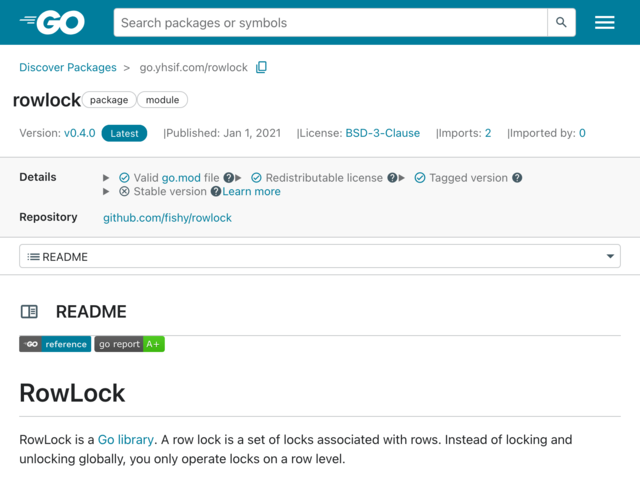Expand the Stable version disclosure triangle
Image resolution: width=640 pixels, height=480 pixels.
106,191
